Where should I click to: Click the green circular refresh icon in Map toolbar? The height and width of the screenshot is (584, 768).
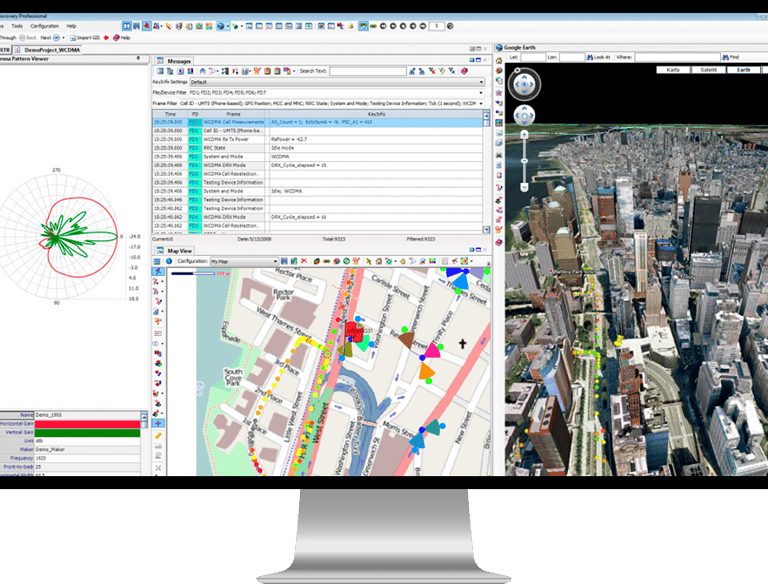point(346,261)
